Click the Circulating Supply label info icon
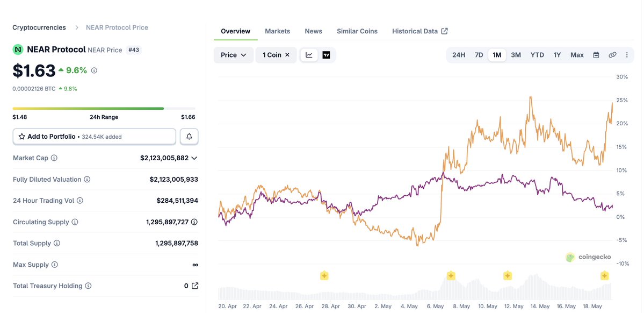Image resolution: width=644 pixels, height=313 pixels. 75,222
